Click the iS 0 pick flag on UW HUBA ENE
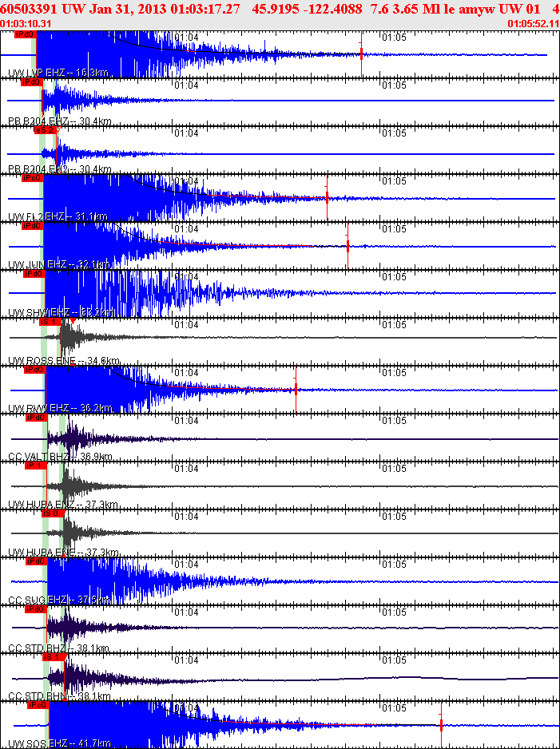 pyautogui.click(x=53, y=513)
